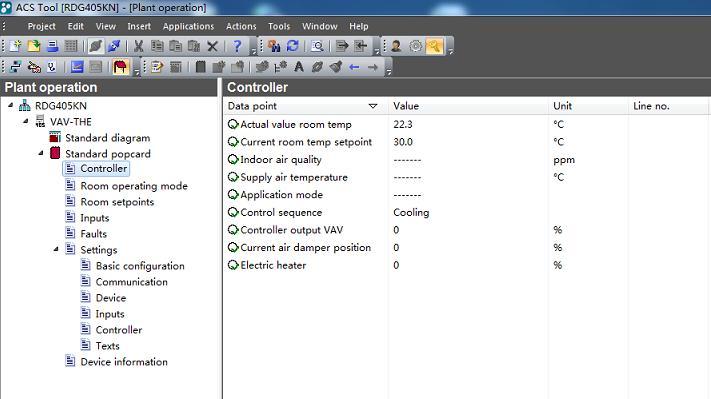Open the Help menu
Image resolution: width=711 pixels, height=399 pixels.
click(x=359, y=26)
